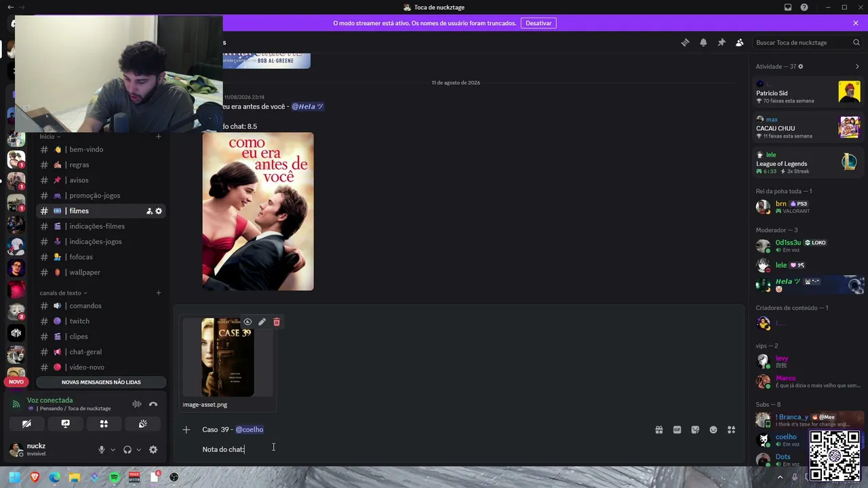The height and width of the screenshot is (488, 868).
Task: Open the noise suppression waveform icon
Action: point(137,405)
